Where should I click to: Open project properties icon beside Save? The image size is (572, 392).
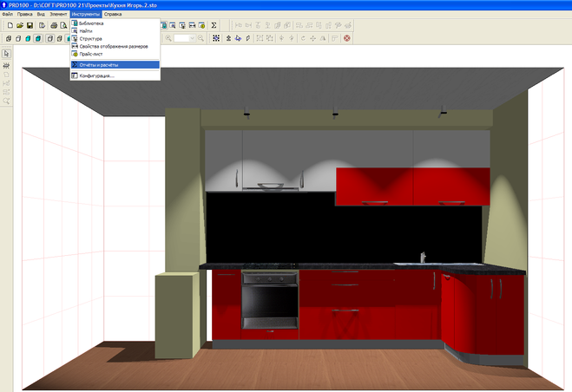(x=42, y=25)
